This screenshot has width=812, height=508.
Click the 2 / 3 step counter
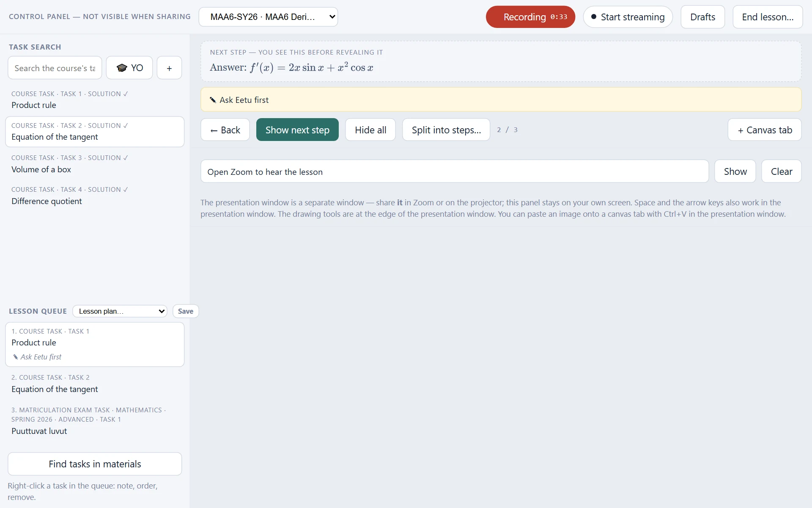tap(507, 130)
